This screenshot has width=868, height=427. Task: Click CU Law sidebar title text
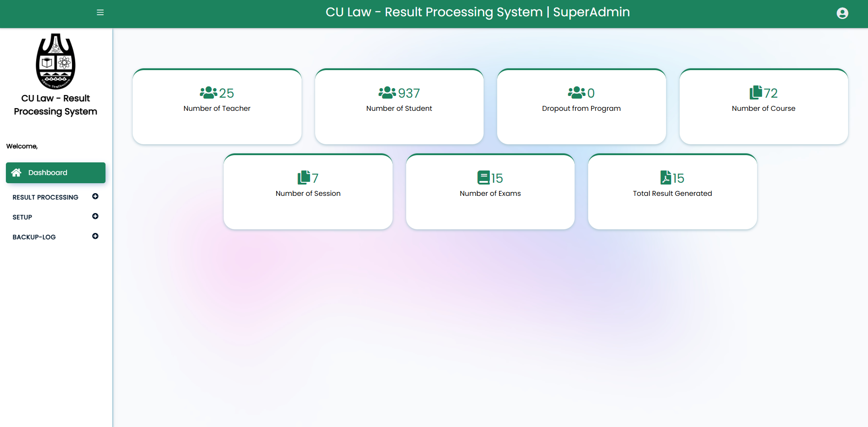click(56, 105)
